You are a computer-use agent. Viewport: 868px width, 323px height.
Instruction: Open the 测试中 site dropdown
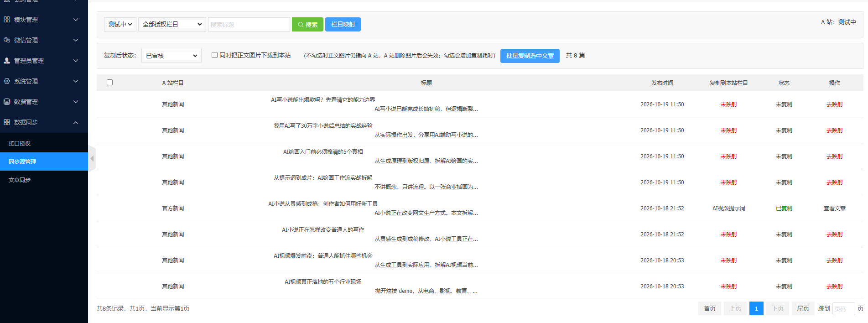(x=120, y=24)
